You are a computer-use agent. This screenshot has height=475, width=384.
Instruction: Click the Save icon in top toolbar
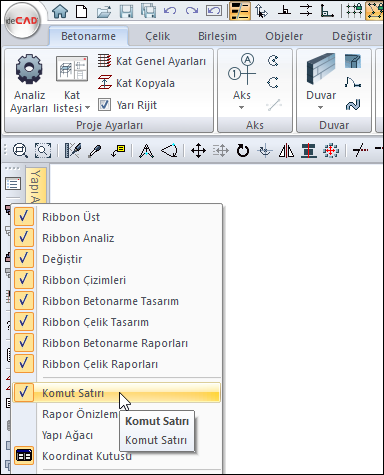[x=126, y=11]
